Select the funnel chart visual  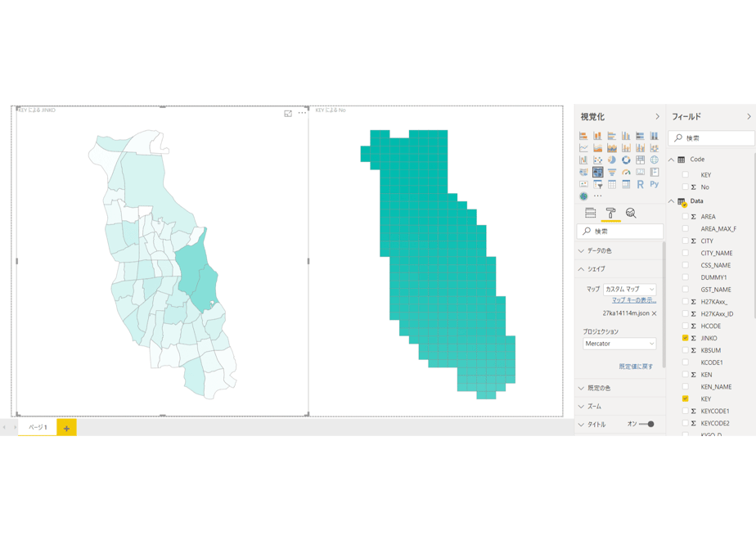(x=612, y=172)
